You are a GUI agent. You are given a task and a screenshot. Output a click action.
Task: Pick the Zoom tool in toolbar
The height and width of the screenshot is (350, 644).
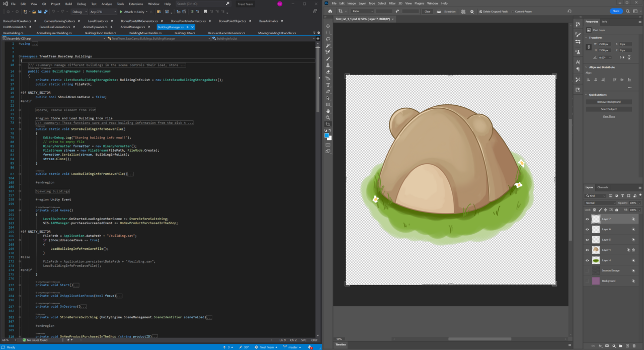point(328,117)
